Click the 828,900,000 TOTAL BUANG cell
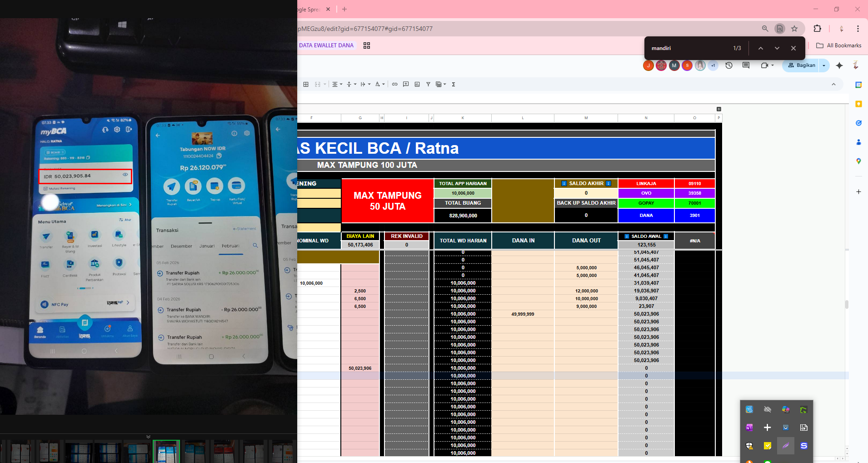This screenshot has width=868, height=463. point(463,216)
